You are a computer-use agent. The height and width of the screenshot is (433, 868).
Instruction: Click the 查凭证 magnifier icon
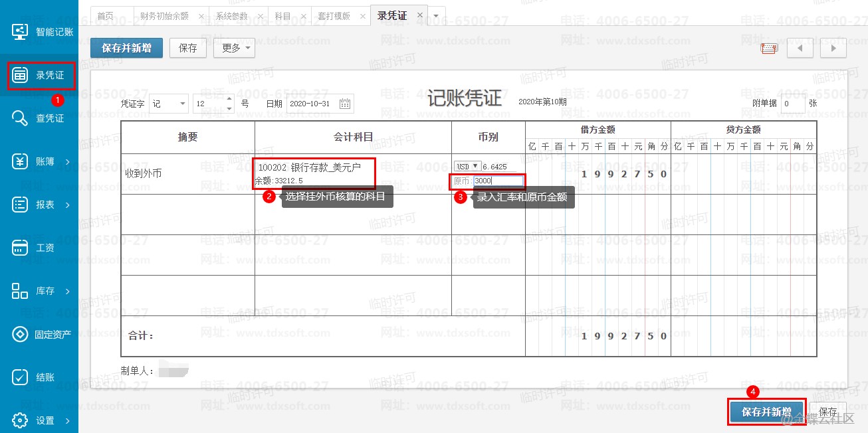point(19,118)
